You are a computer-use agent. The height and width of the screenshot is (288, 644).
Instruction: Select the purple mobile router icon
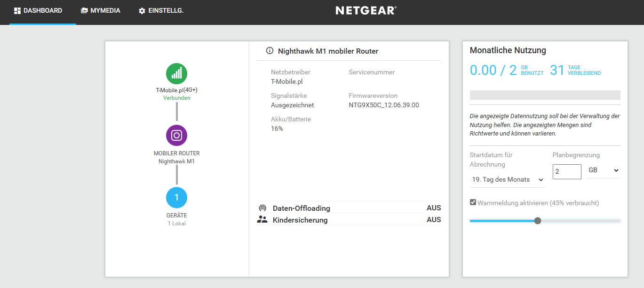pos(176,136)
